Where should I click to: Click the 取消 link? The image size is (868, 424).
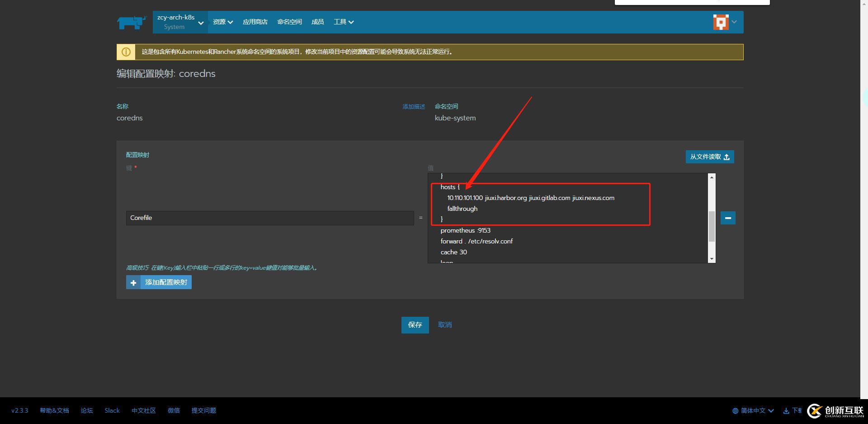coord(444,325)
